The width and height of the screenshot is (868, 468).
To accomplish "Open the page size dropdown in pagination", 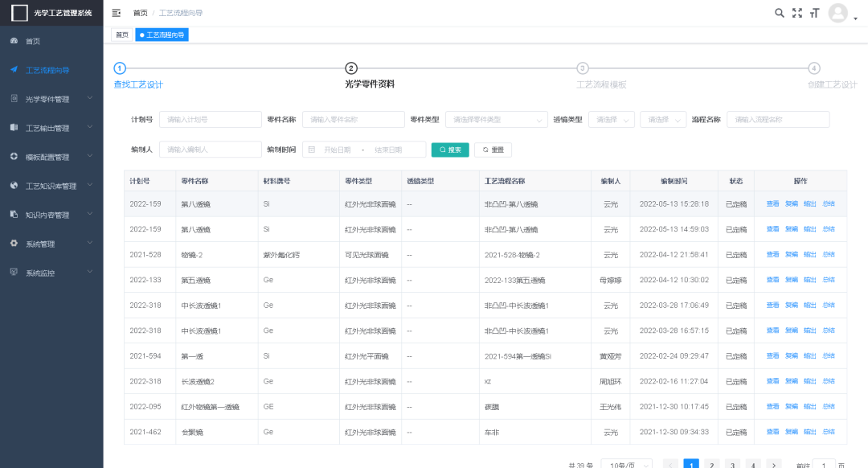I will coord(626,465).
